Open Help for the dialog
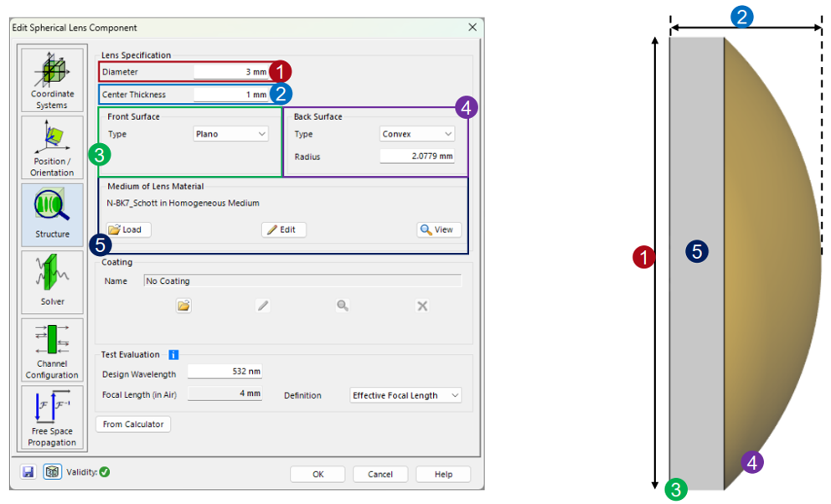831x504 pixels. pos(444,474)
